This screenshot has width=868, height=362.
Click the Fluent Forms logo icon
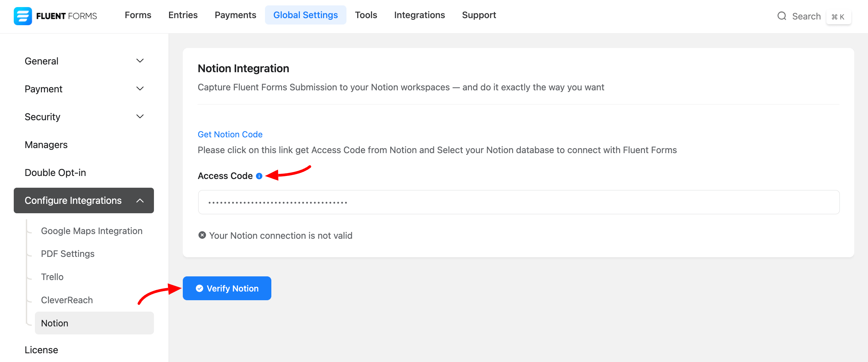click(22, 16)
